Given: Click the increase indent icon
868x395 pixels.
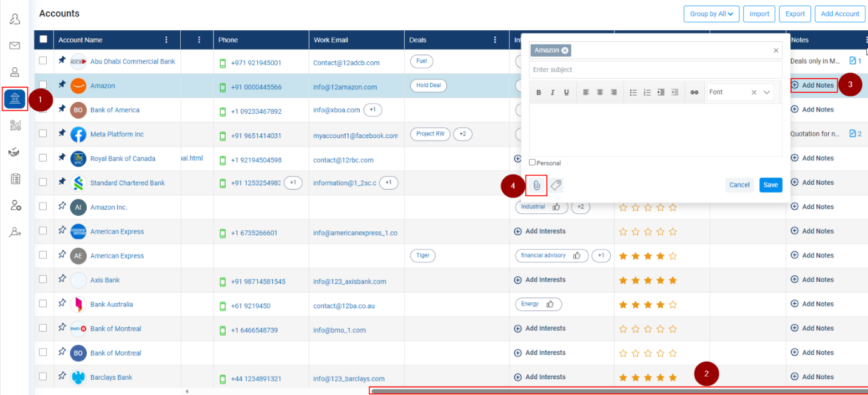Looking at the screenshot, I should [661, 93].
